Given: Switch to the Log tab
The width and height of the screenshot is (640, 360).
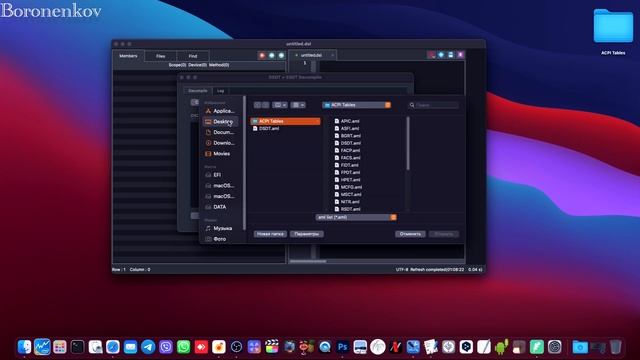Looking at the screenshot, I should [x=221, y=91].
